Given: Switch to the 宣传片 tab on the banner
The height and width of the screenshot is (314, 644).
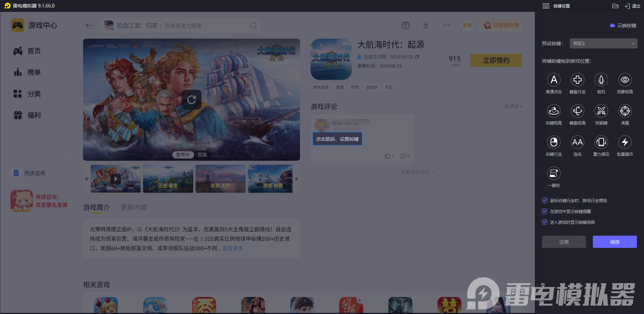Looking at the screenshot, I should (x=183, y=155).
